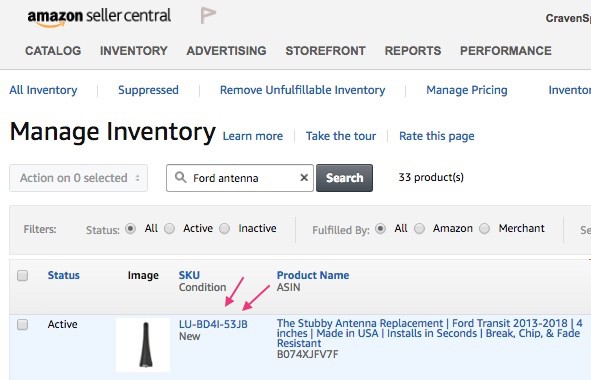This screenshot has height=380, width=591.
Task: Open the ADVERTISING menu
Action: pos(227,51)
